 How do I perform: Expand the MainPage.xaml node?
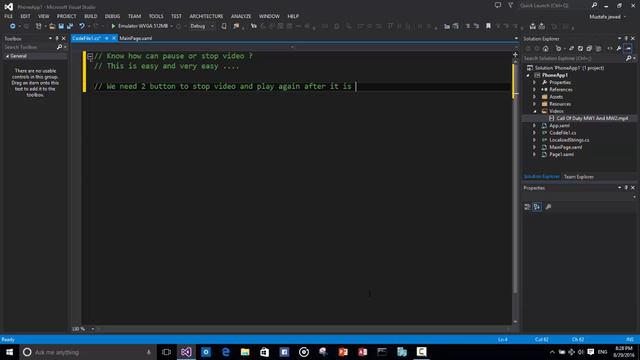tap(534, 147)
